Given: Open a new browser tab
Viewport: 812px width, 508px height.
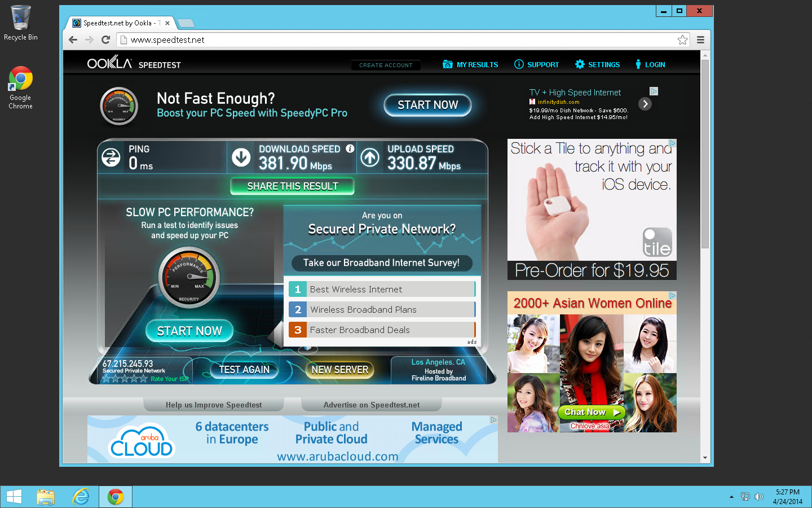Looking at the screenshot, I should (x=186, y=23).
